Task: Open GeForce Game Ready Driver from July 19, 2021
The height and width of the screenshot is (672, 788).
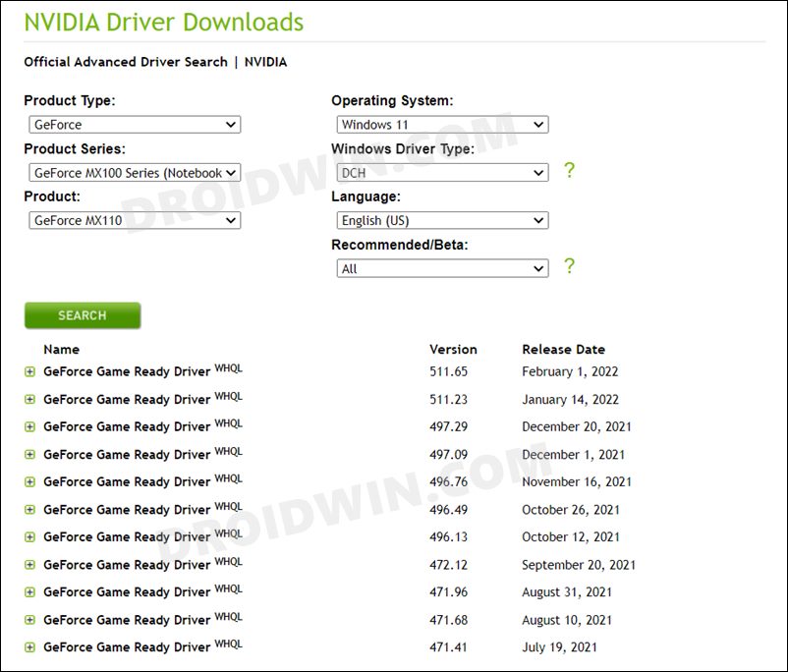Action: click(x=127, y=647)
